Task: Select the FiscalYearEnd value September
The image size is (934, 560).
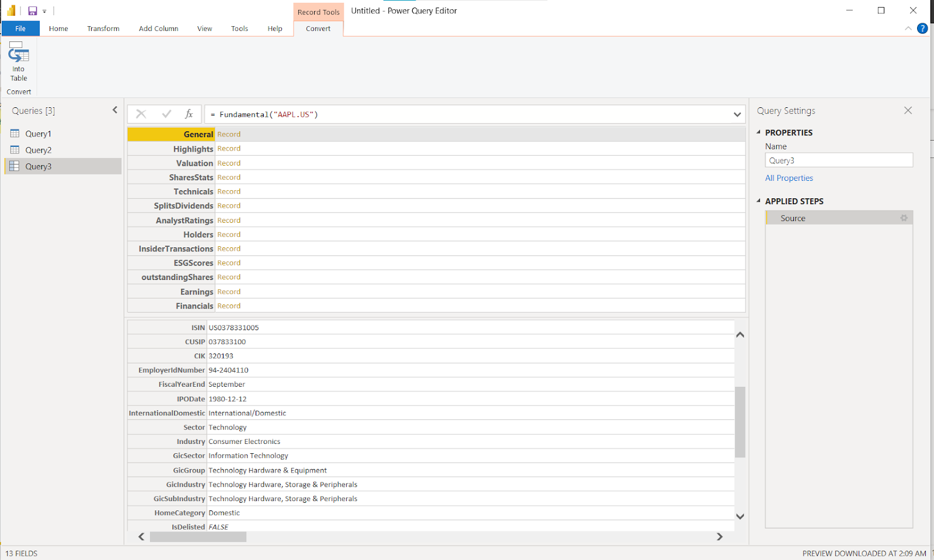Action: point(226,384)
